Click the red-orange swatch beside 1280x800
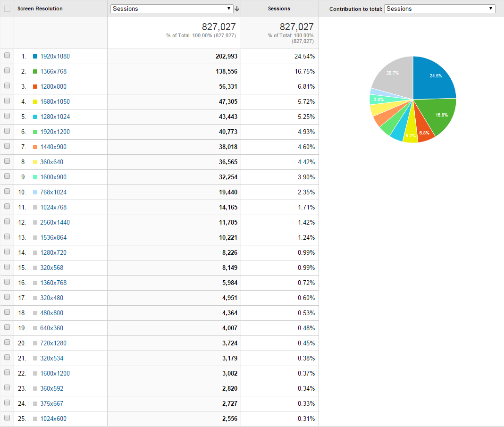Viewport: 504px width, 427px height. [35, 87]
